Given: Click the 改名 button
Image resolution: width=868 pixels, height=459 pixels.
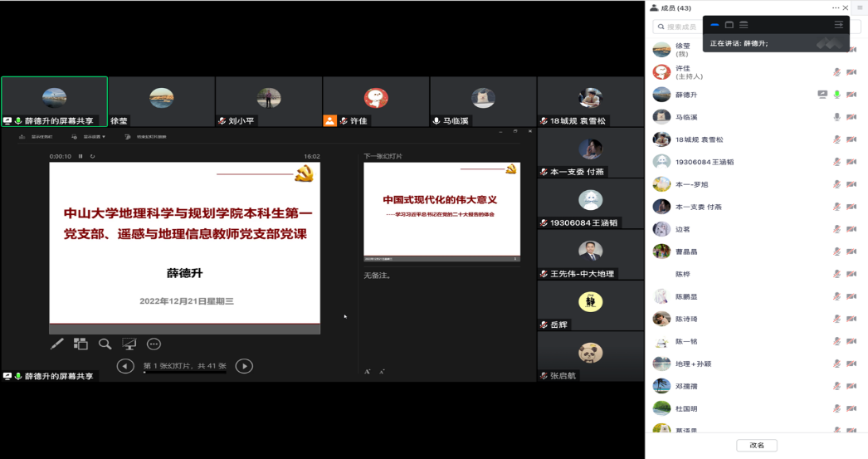Looking at the screenshot, I should pos(756,446).
